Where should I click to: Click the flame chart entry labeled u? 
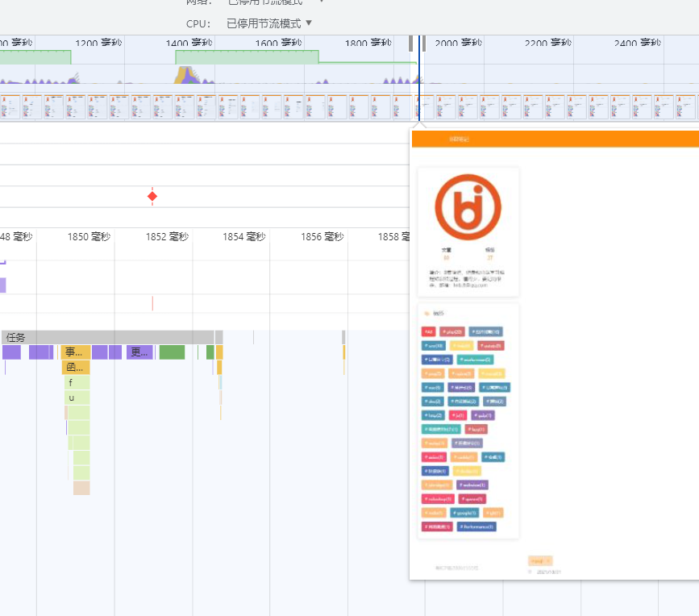[77, 398]
